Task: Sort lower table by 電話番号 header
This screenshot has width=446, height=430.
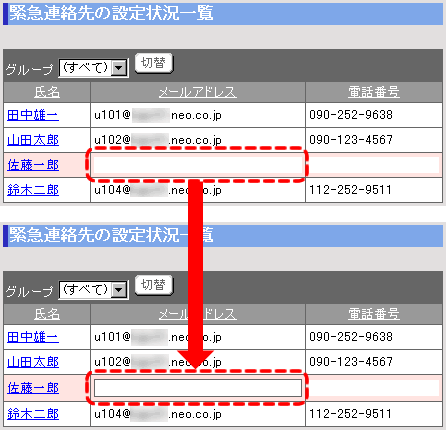Action: point(374,314)
